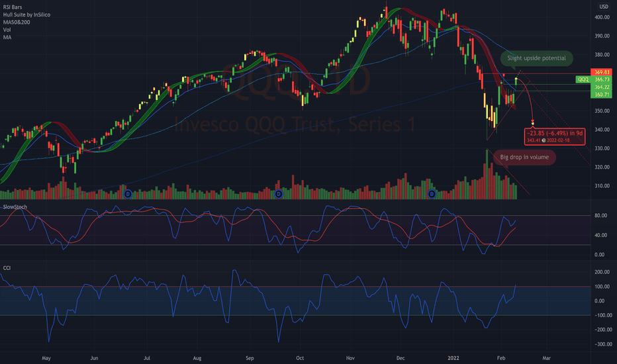Click the Oct label on time axis
This screenshot has width=617, height=364.
coord(300,358)
